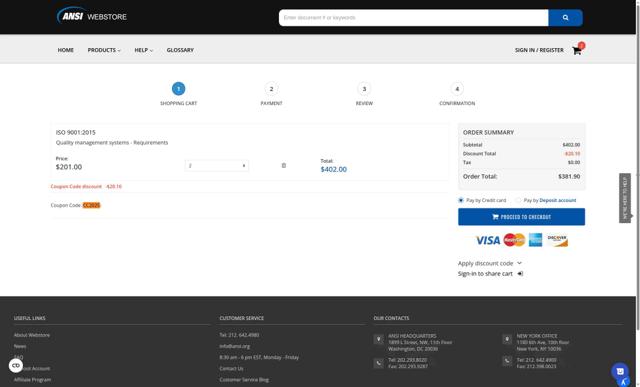Click Sign-in to share cart link
Image resolution: width=640 pixels, height=387 pixels.
tap(485, 274)
